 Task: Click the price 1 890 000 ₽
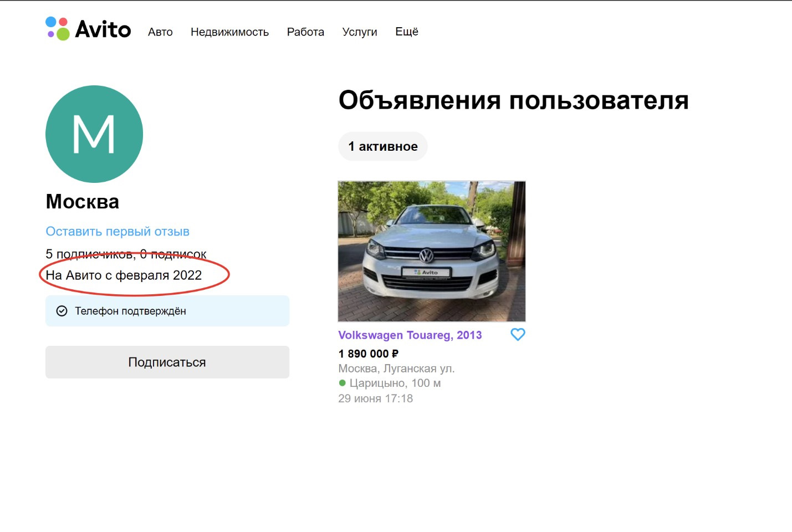[x=369, y=354]
